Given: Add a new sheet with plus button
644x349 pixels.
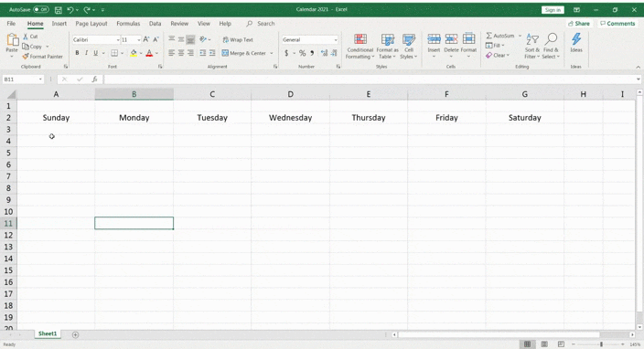Looking at the screenshot, I should click(x=75, y=334).
